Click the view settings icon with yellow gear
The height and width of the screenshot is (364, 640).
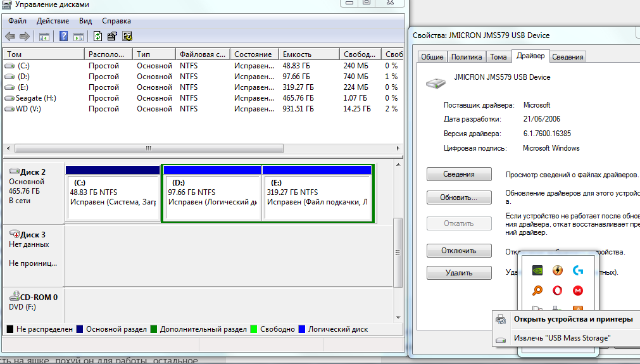point(127,36)
